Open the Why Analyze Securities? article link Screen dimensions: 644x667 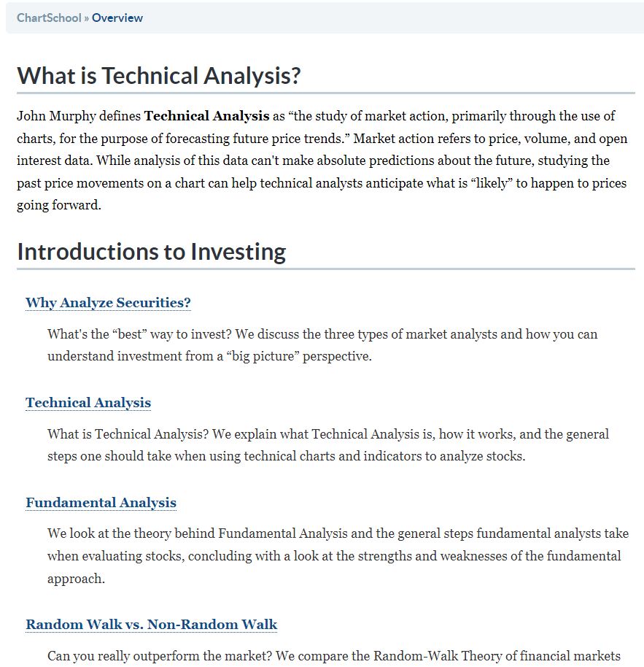pos(108,302)
